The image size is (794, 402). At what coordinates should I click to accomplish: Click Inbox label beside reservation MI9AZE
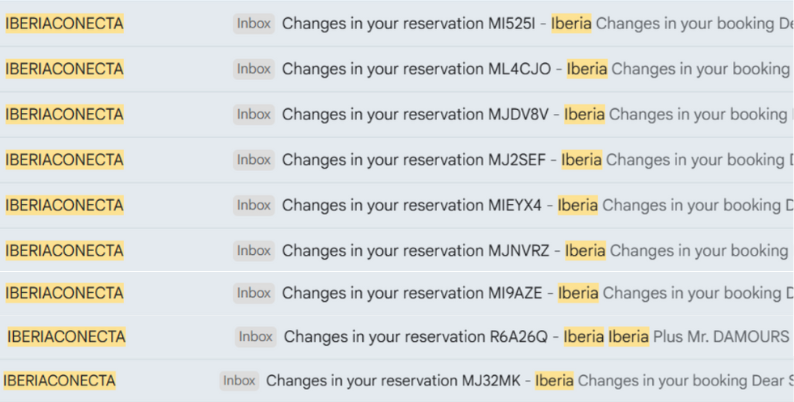[254, 293]
